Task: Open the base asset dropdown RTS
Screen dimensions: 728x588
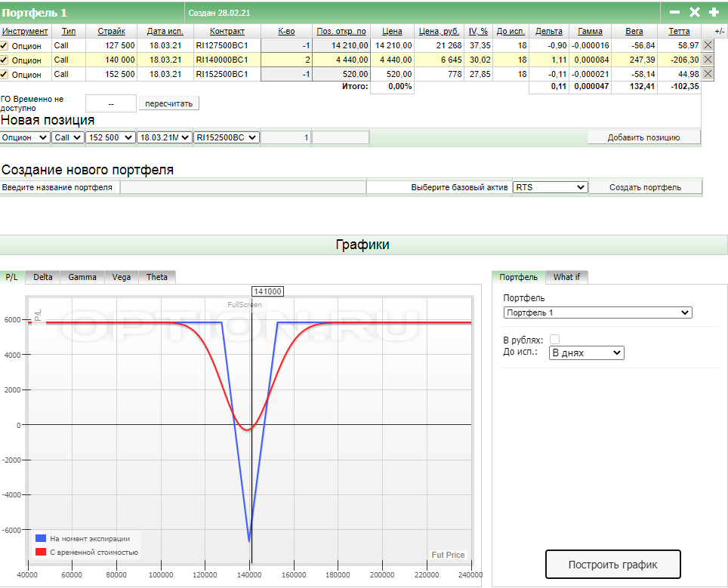Action: tap(551, 187)
